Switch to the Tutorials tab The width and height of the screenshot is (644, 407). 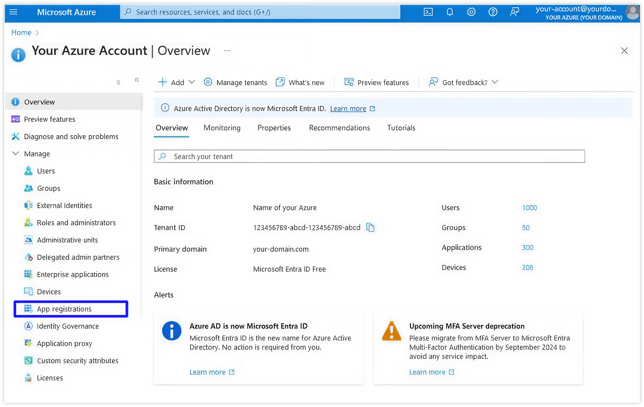coord(401,128)
